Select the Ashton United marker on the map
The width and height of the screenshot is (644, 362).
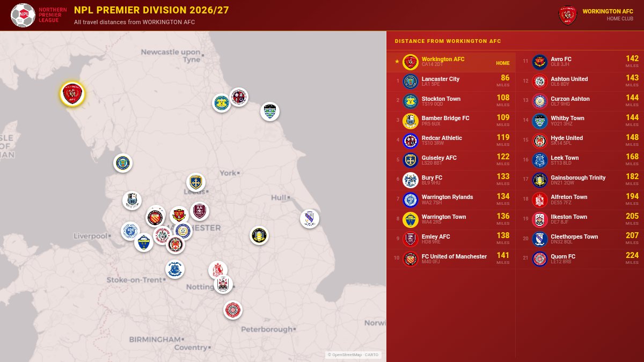[163, 235]
